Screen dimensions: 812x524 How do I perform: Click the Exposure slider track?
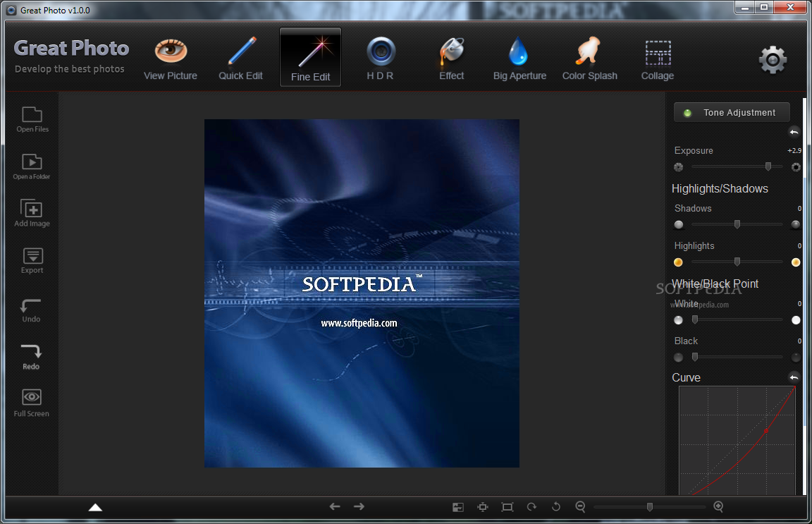(737, 166)
